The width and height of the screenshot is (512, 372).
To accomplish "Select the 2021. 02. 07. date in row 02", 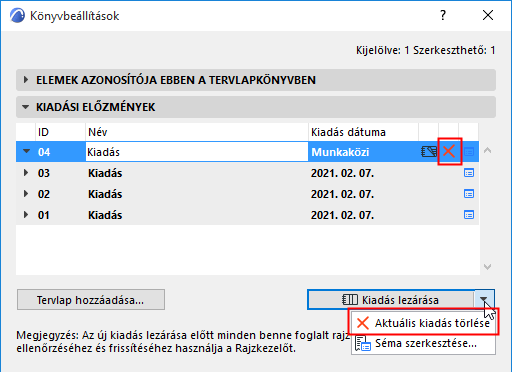I will (x=342, y=194).
